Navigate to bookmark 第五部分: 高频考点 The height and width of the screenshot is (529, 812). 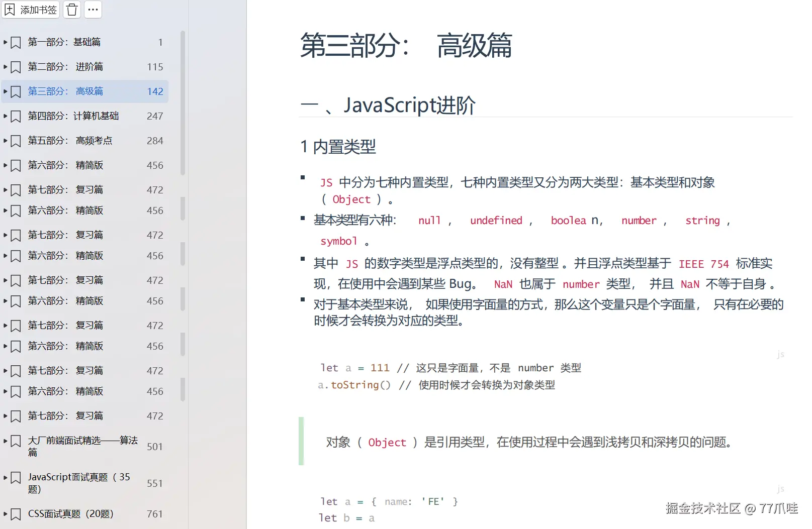(x=70, y=141)
